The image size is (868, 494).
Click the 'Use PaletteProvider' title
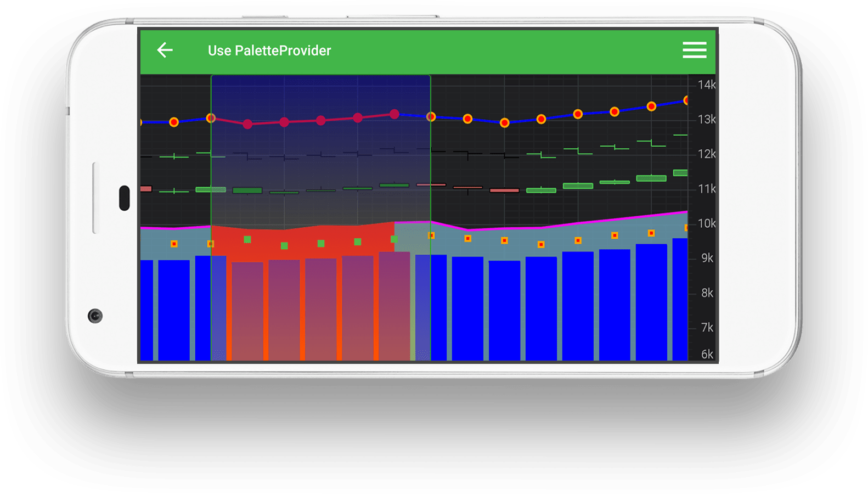coord(269,50)
